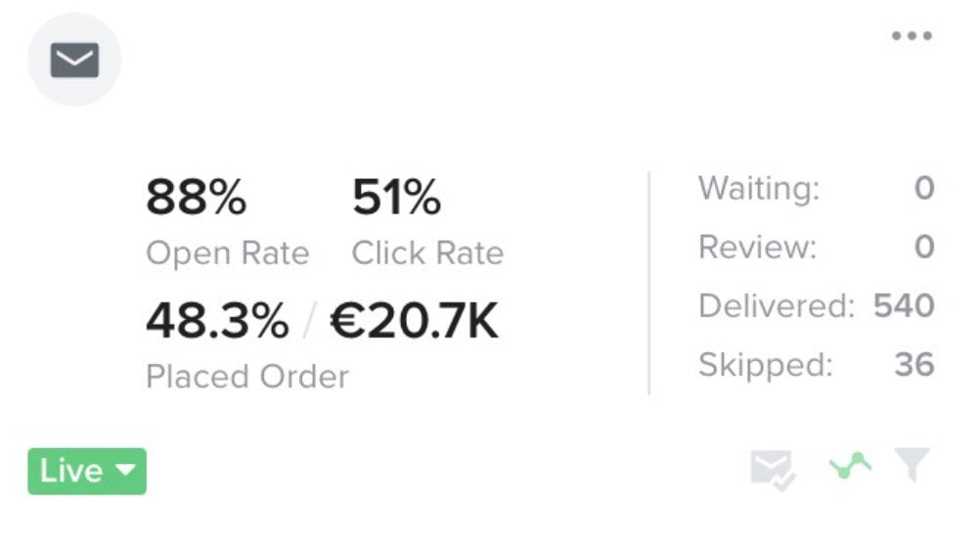Open the Review label

tap(757, 247)
